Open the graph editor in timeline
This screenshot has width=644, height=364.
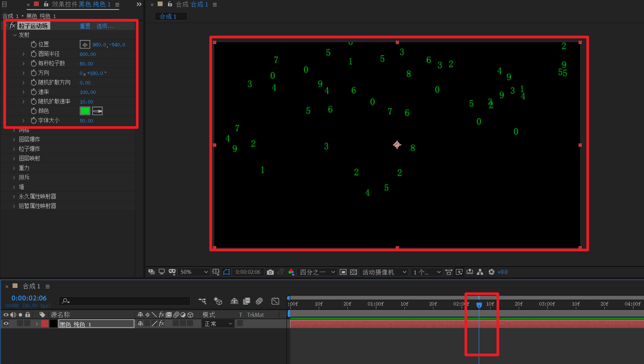(275, 301)
